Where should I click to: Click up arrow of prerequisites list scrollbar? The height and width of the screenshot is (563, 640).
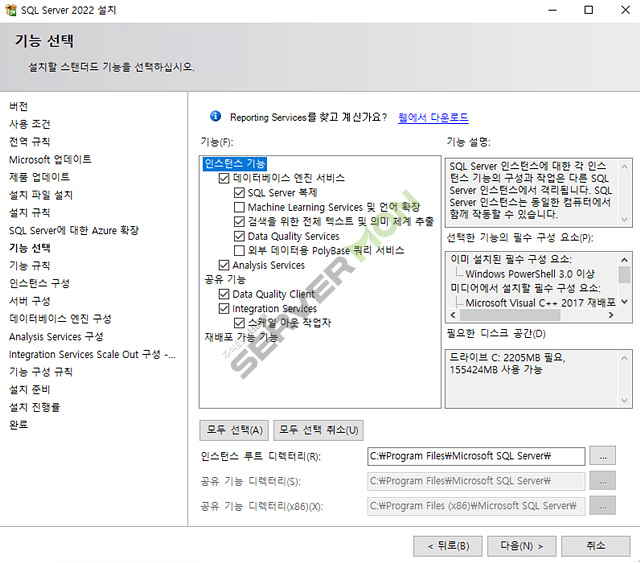(624, 260)
